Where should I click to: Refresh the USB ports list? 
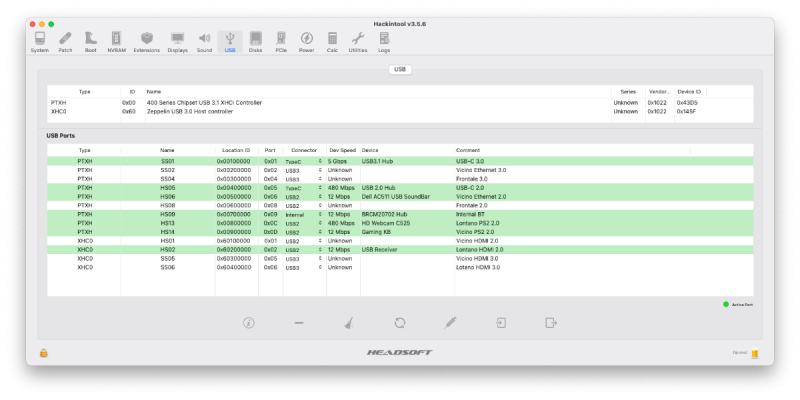tap(399, 322)
